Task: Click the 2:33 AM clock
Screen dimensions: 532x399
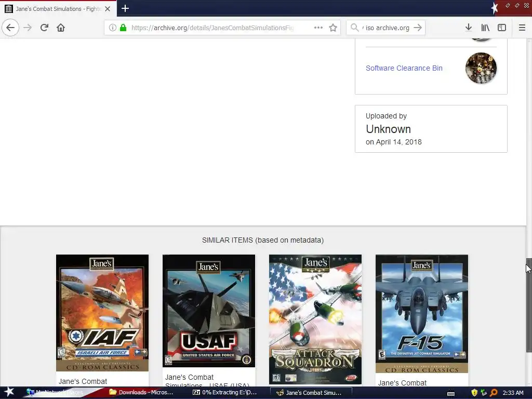Action: [513, 393]
